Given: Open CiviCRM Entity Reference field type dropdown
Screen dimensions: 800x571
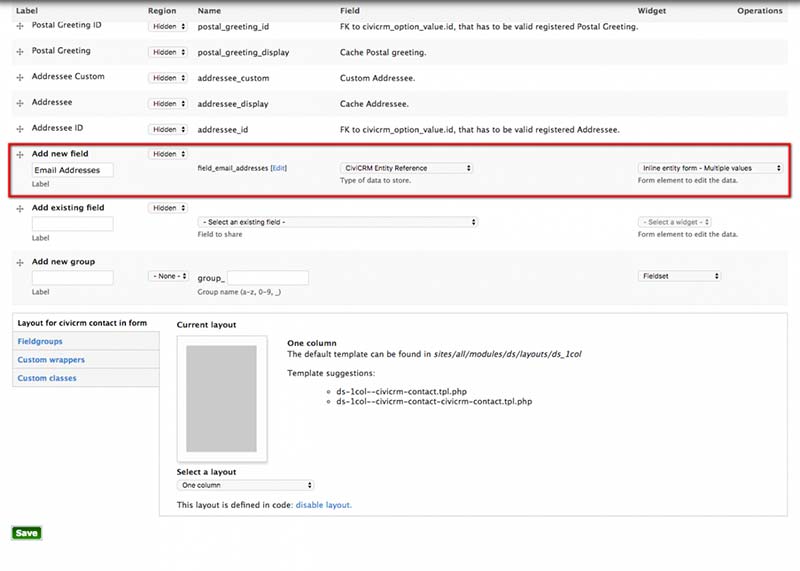Looking at the screenshot, I should (x=406, y=168).
